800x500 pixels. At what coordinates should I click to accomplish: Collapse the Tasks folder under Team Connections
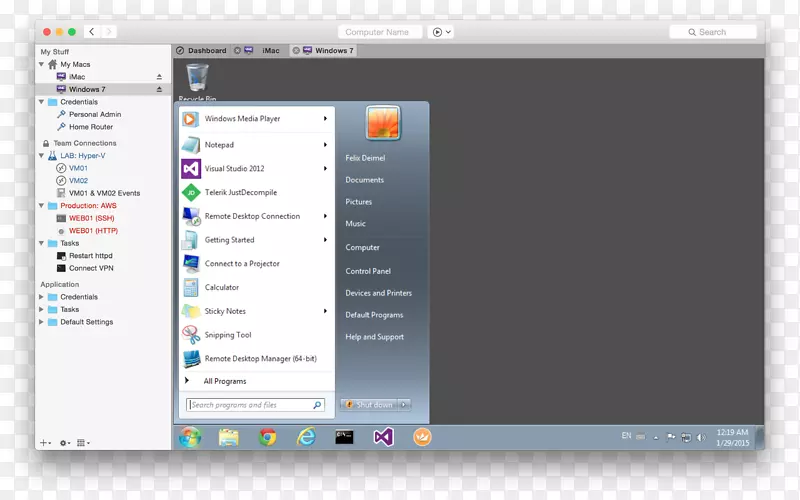point(41,243)
